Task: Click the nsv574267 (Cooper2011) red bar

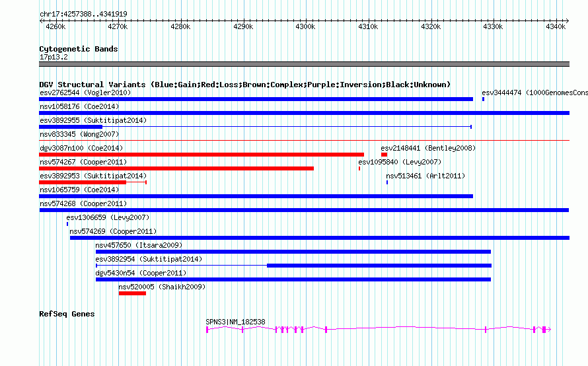Action: pyautogui.click(x=176, y=168)
